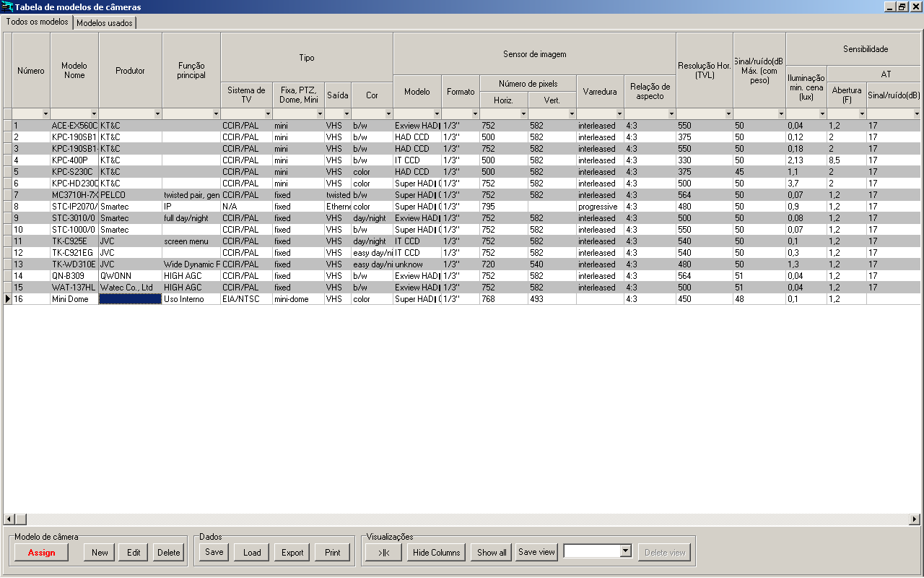
Task: Click the Produtor column header
Action: 131,71
